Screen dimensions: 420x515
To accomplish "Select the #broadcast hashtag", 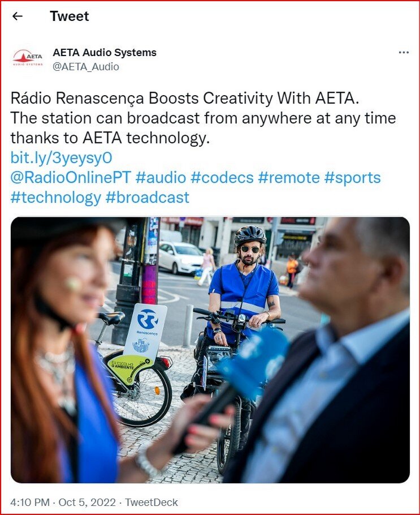I will (148, 198).
